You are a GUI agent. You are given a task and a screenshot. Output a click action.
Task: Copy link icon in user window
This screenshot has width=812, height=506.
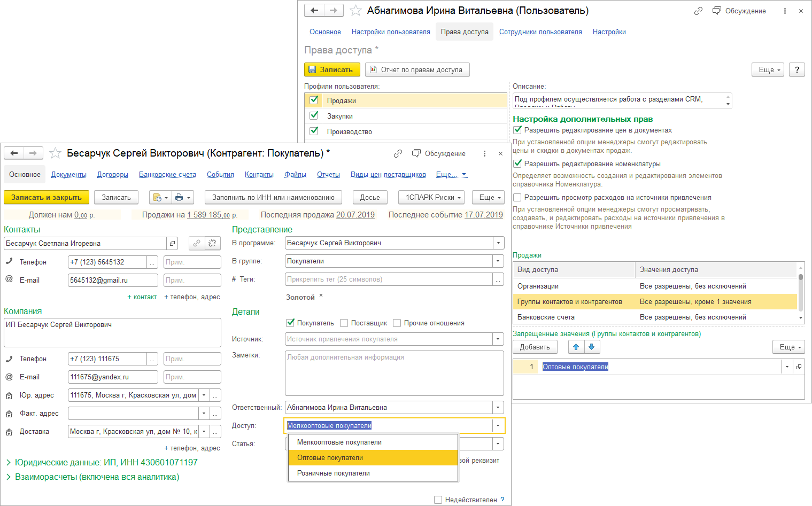(698, 11)
